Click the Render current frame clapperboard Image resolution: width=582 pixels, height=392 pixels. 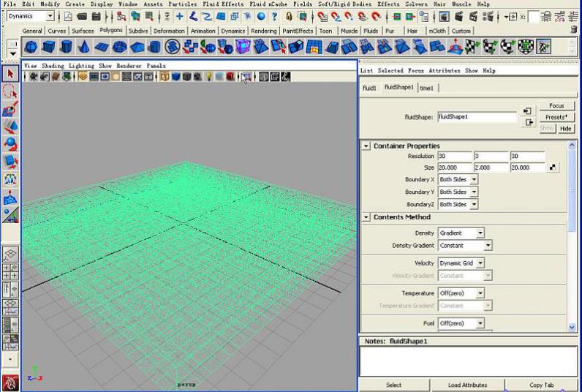pos(459,16)
